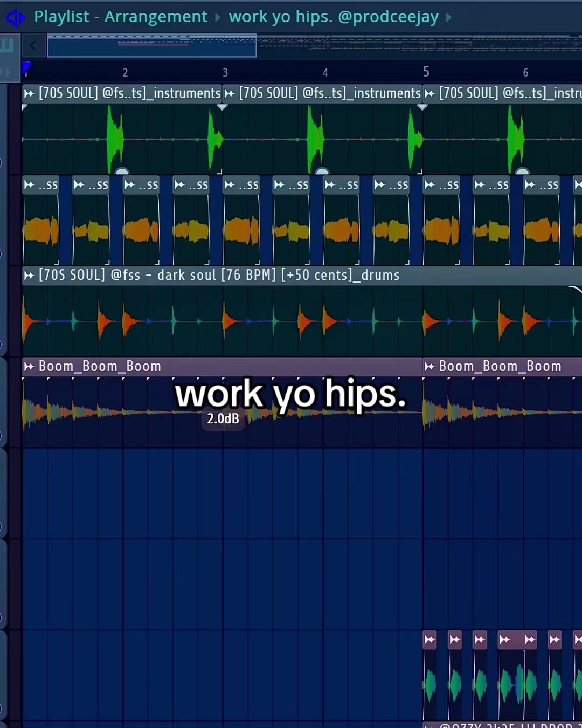This screenshot has width=582, height=728.
Task: Expand the arrow after Arrangement breadcrumb
Action: (x=218, y=17)
